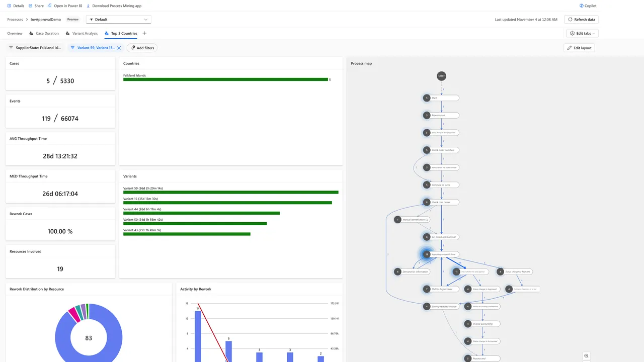The width and height of the screenshot is (644, 362).
Task: Open the Variant 59, Variant 15 filter
Action: click(x=93, y=48)
